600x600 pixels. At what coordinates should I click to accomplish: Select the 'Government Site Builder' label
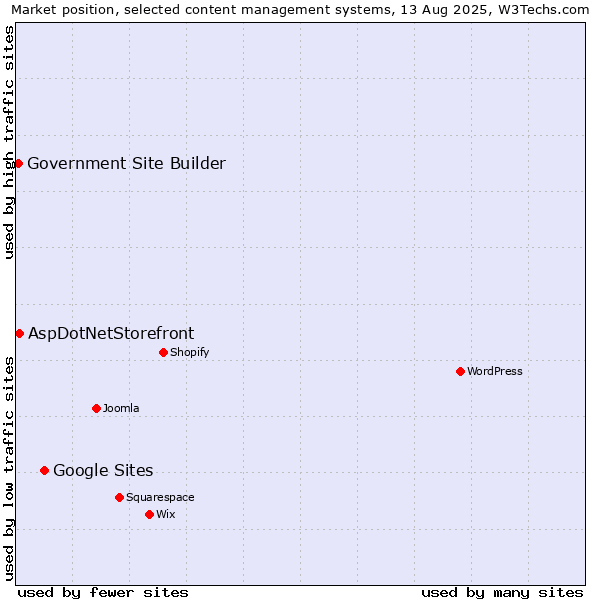(x=127, y=163)
